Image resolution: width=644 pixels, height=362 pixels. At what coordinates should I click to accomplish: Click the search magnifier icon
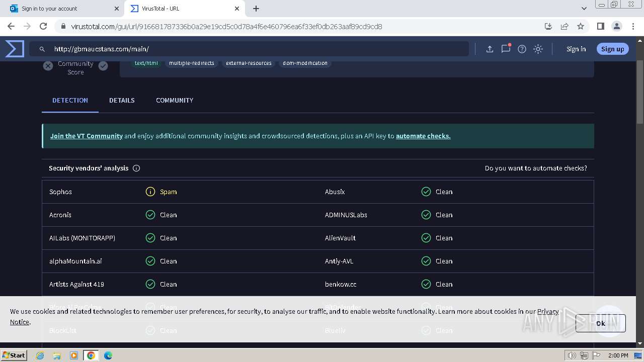42,49
